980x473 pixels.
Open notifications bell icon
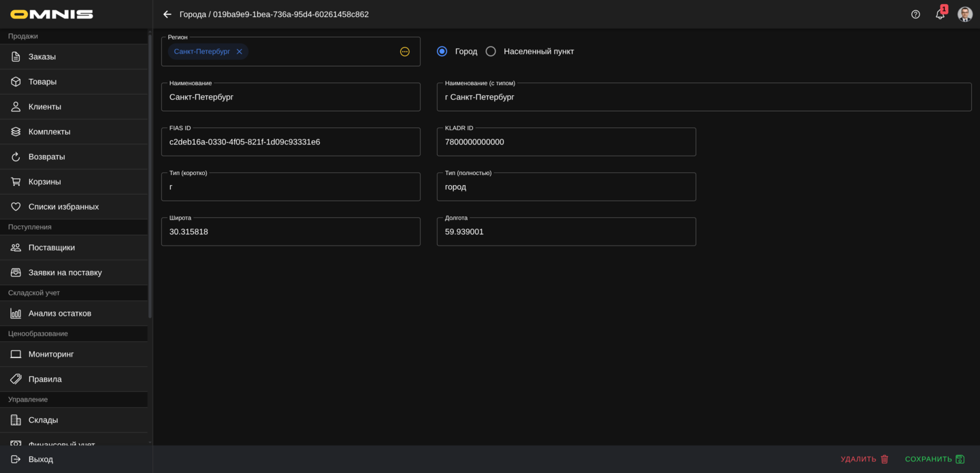point(940,14)
